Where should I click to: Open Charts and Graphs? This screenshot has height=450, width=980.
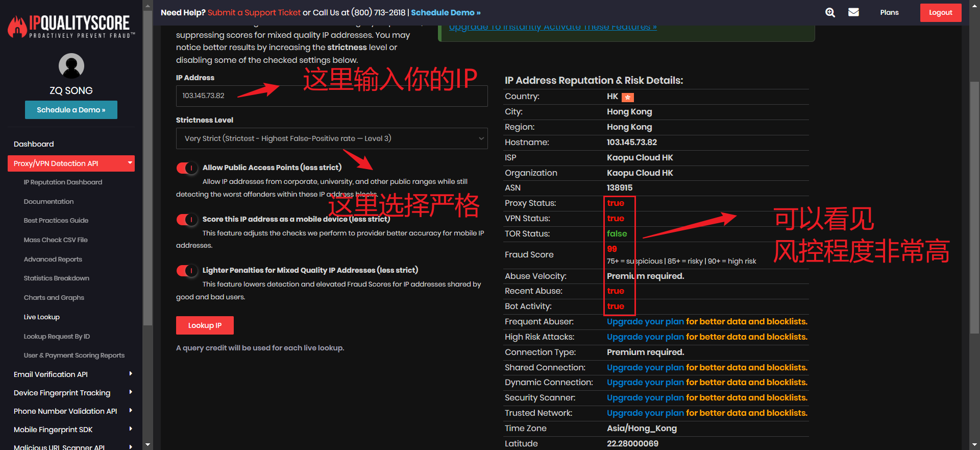(54, 298)
